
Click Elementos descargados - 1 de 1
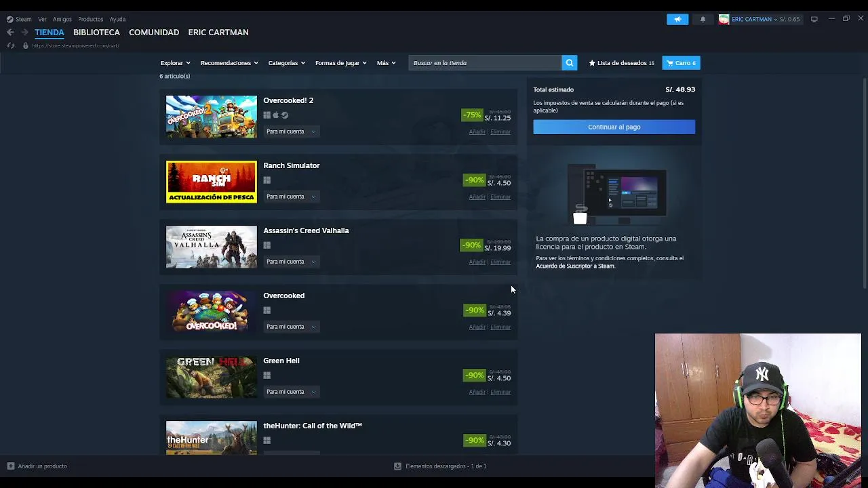[446, 466]
